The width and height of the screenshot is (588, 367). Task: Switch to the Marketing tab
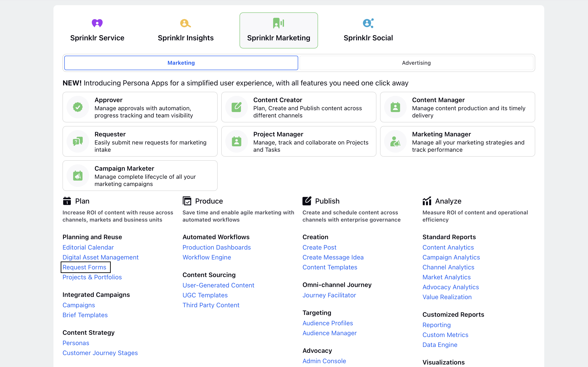tap(181, 63)
